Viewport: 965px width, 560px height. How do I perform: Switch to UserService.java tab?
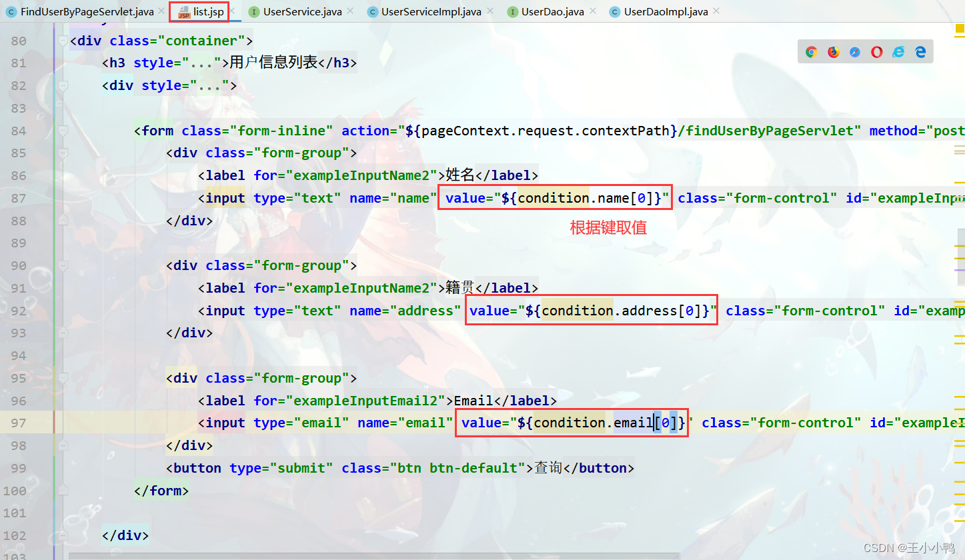click(303, 12)
